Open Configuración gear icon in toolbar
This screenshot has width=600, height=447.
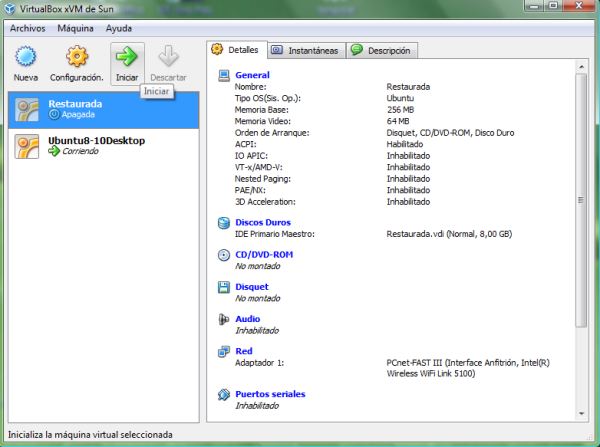[77, 56]
